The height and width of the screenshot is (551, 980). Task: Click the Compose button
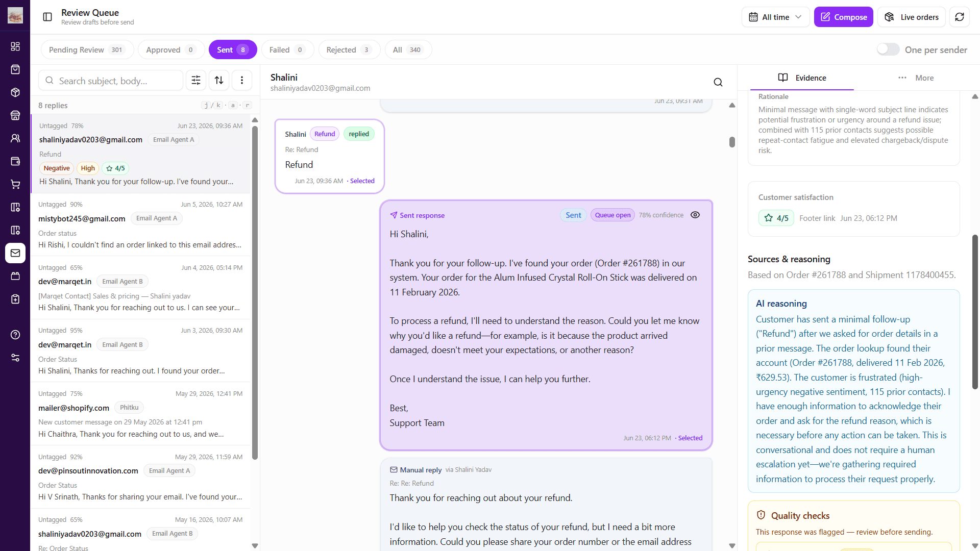(843, 17)
